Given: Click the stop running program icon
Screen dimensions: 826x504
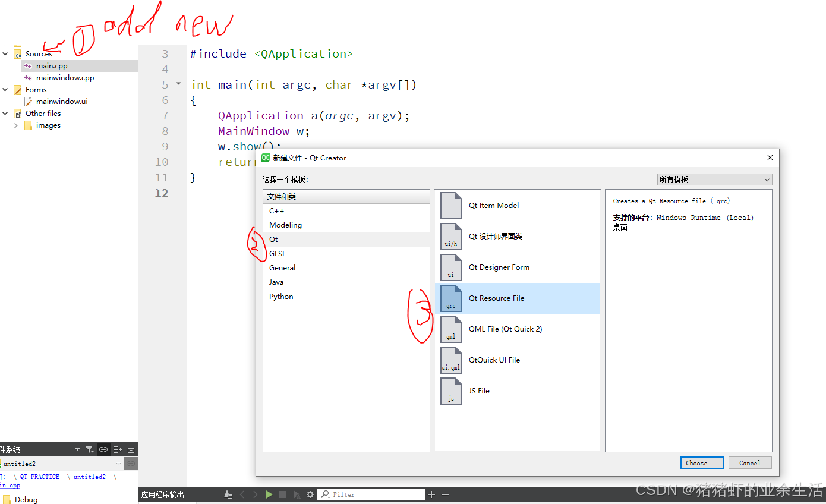Looking at the screenshot, I should coord(283,494).
